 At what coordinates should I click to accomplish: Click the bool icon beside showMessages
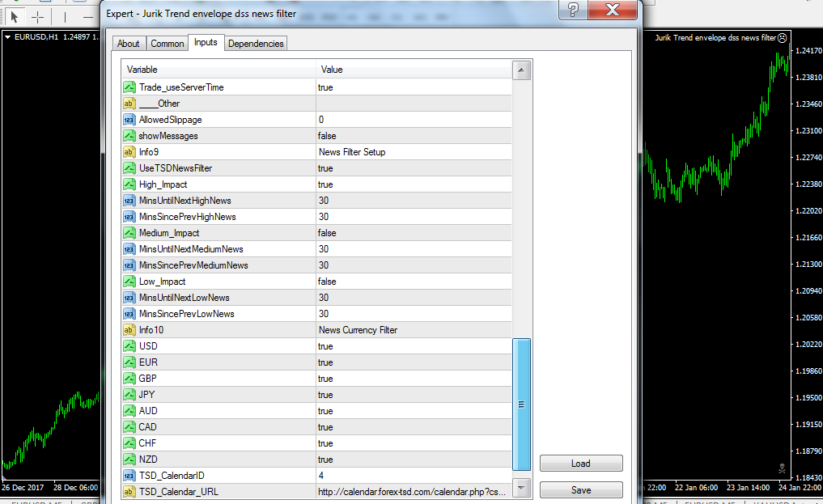point(129,136)
